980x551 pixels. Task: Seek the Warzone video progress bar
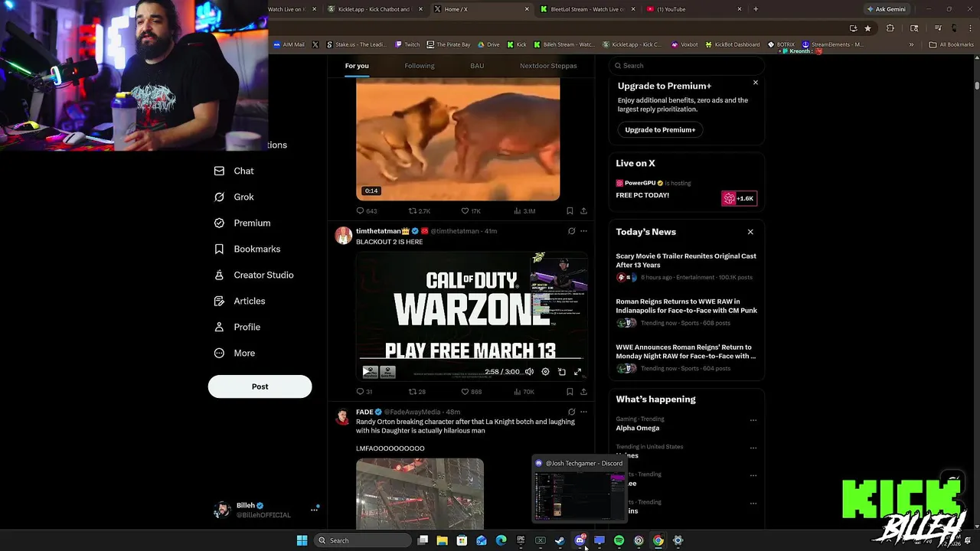(x=471, y=358)
